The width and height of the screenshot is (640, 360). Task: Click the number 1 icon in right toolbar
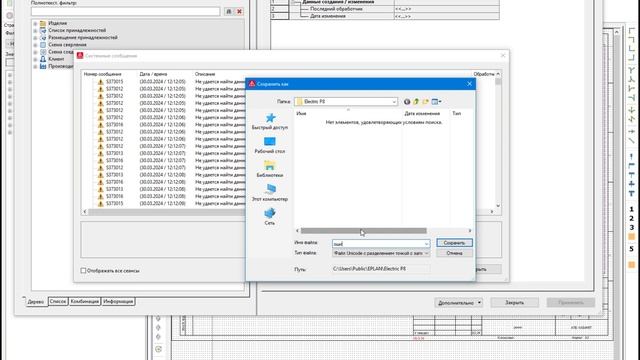(x=631, y=209)
